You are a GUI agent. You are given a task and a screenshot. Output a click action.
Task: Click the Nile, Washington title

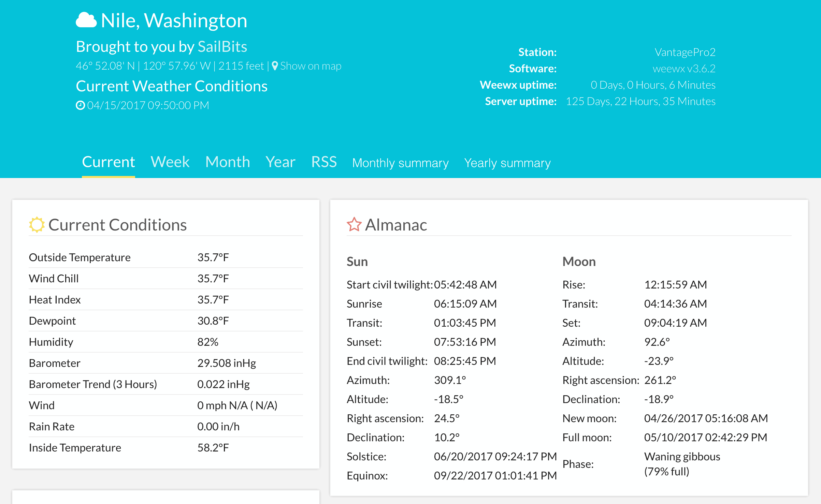tap(174, 20)
